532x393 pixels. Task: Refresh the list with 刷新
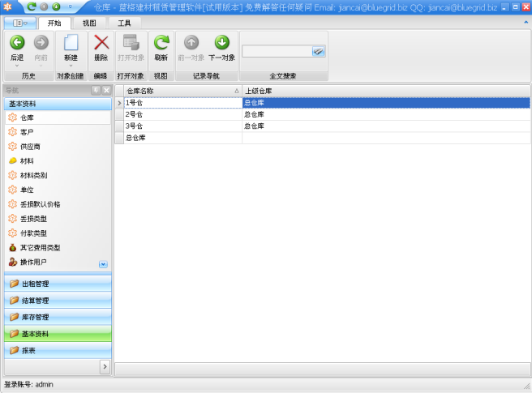(161, 48)
